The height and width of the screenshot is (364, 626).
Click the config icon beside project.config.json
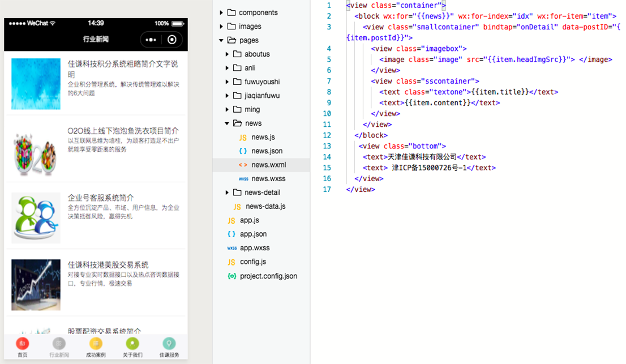pyautogui.click(x=231, y=276)
